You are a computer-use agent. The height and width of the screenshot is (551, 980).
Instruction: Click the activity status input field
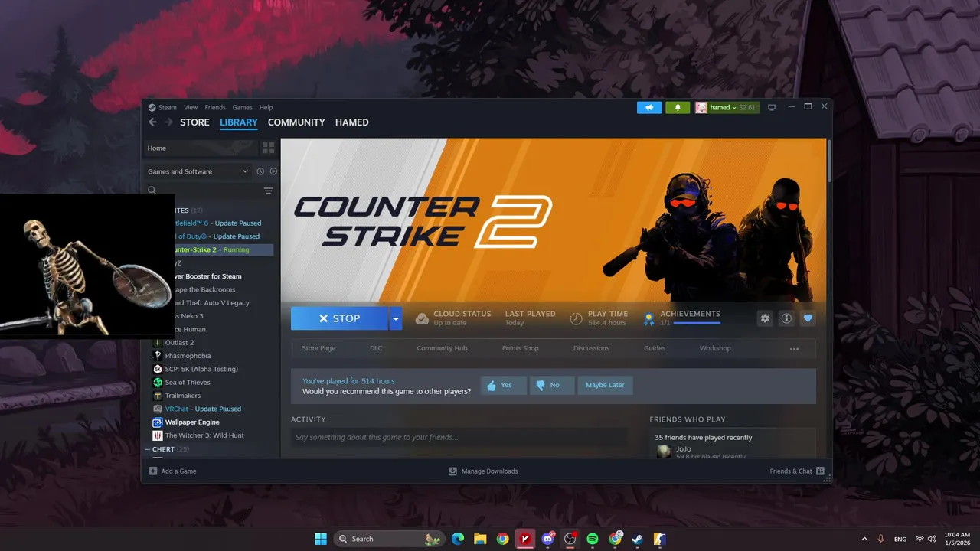click(x=459, y=437)
